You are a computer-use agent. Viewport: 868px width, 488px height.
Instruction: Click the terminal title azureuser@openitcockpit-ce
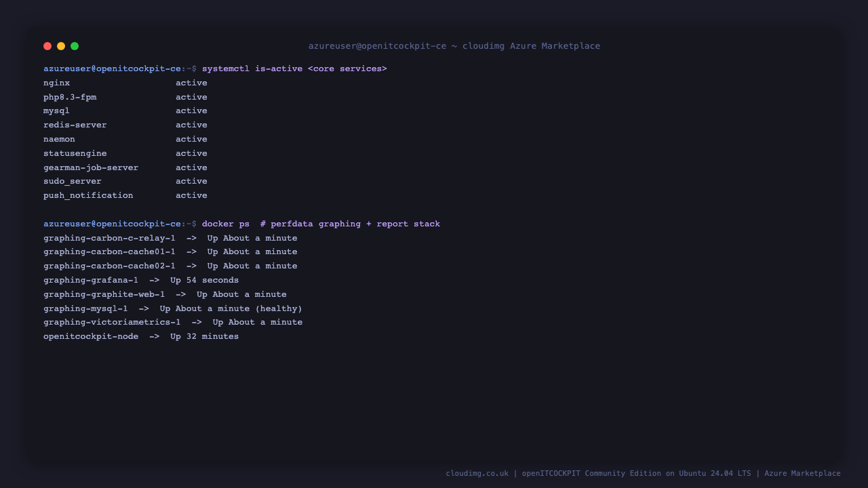click(377, 46)
